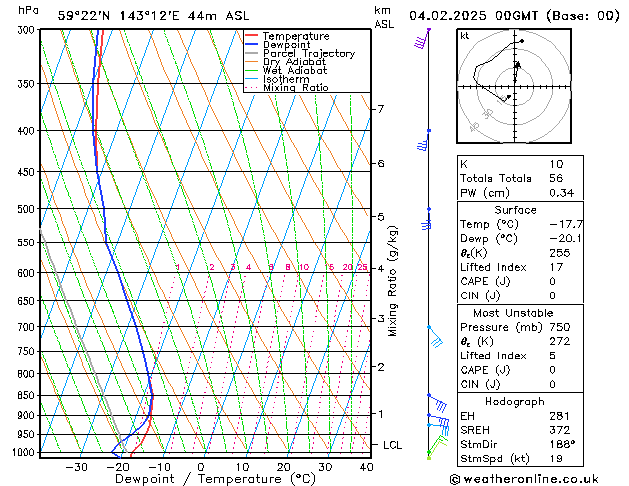Click the surface Temp value -17.7
Image resolution: width=629 pixels, height=486 pixels.
[x=566, y=224]
